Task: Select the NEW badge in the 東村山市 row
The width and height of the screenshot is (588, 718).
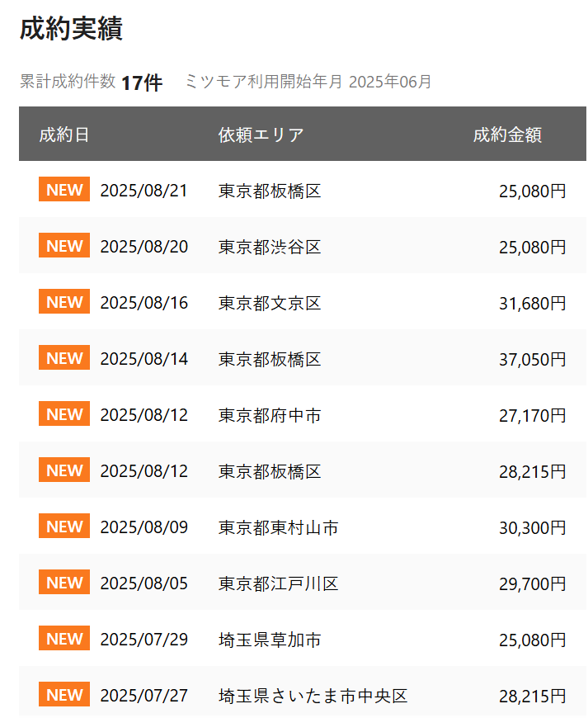Action: pyautogui.click(x=64, y=527)
